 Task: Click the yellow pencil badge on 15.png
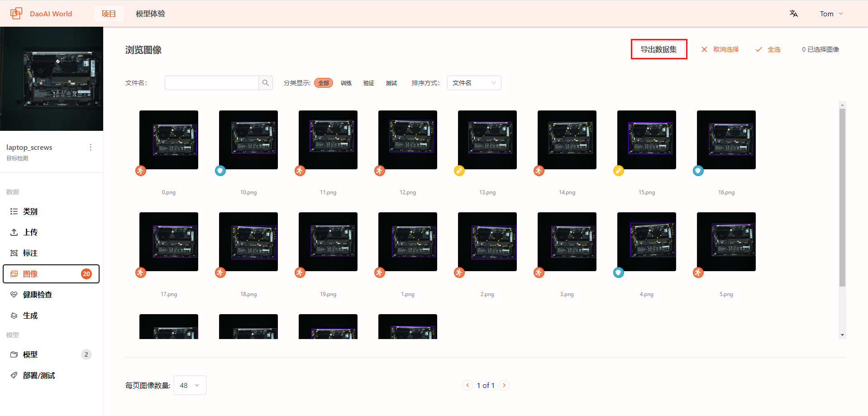point(619,171)
